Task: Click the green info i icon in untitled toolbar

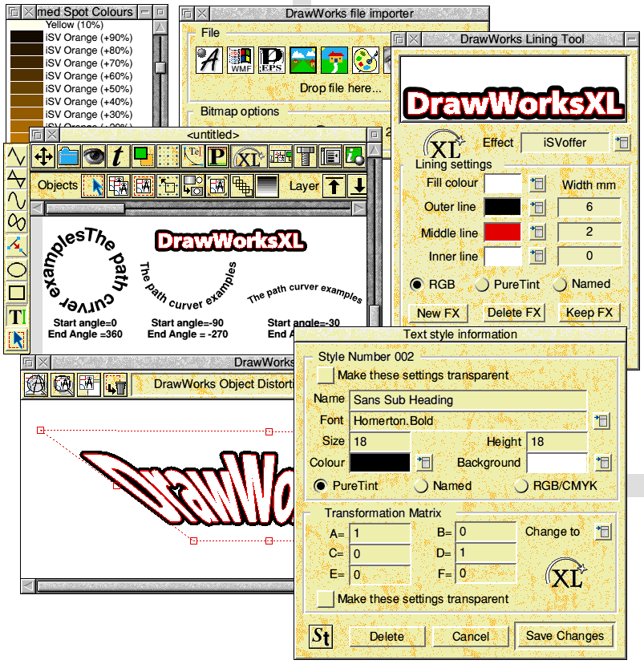Action: click(354, 156)
